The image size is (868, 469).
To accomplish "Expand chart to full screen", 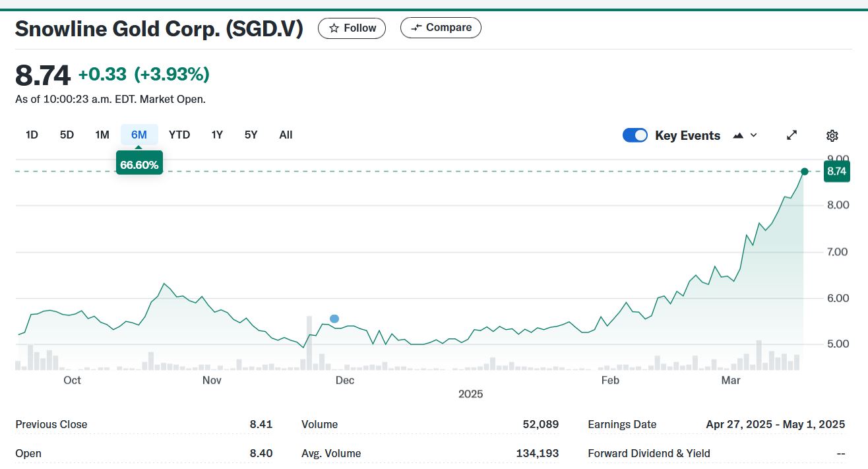I will coord(792,135).
